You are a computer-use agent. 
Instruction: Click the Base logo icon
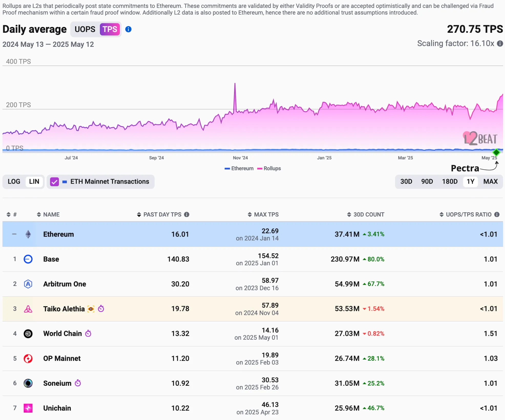coord(28,259)
